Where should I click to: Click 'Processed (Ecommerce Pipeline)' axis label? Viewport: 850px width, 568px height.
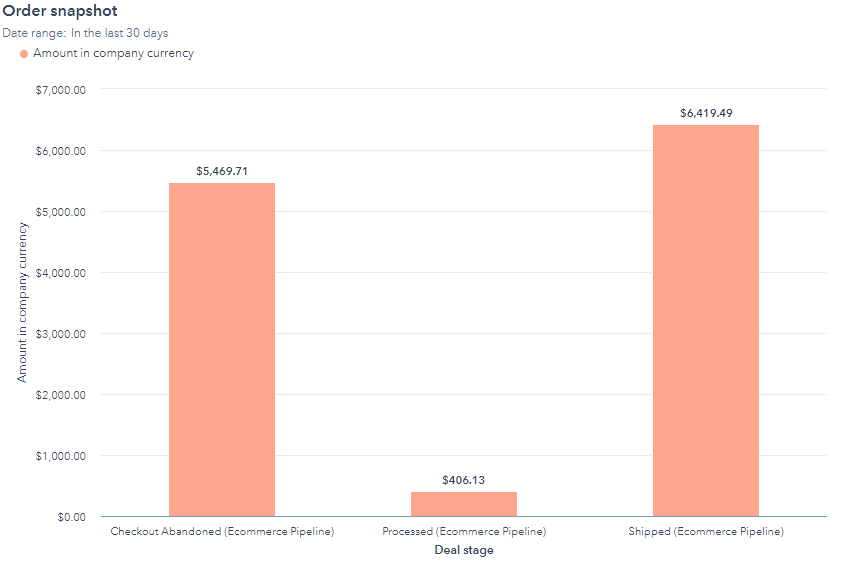[464, 531]
